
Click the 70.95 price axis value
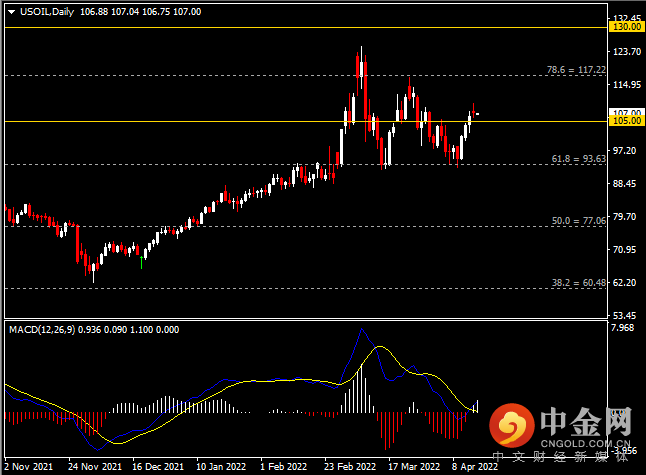(x=627, y=249)
